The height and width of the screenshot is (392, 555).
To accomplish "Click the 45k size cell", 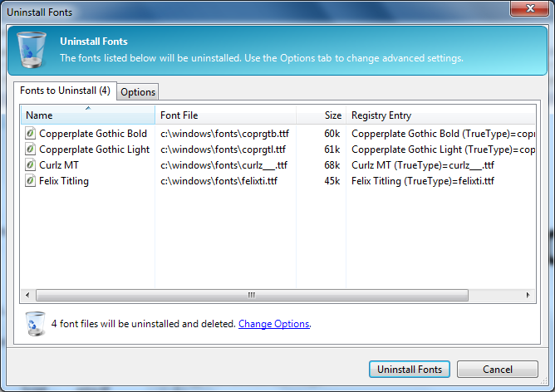I will [x=332, y=181].
